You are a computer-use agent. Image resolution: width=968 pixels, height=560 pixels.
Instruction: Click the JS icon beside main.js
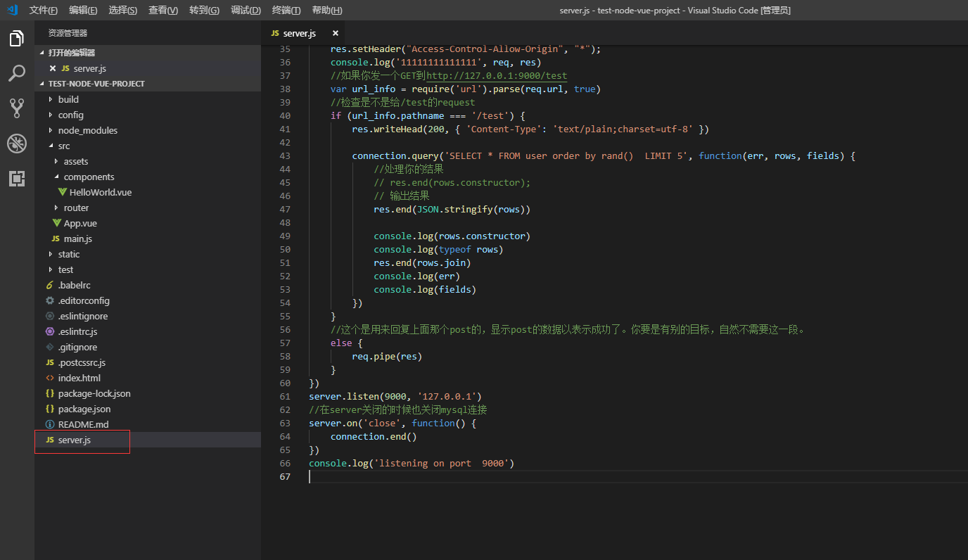click(x=57, y=238)
